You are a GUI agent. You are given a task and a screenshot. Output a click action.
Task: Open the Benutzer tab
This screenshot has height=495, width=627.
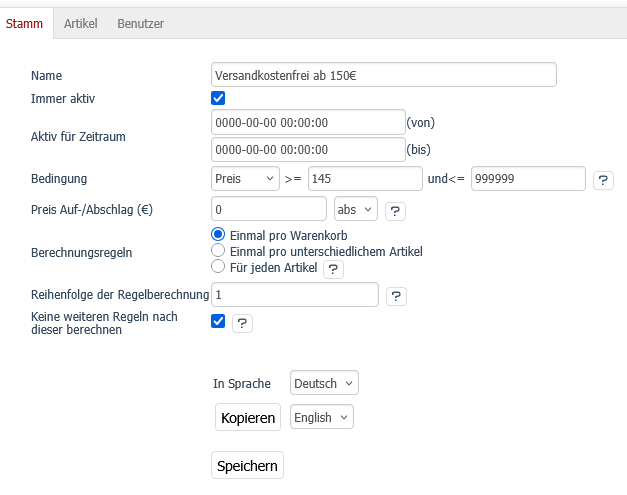[x=140, y=23]
